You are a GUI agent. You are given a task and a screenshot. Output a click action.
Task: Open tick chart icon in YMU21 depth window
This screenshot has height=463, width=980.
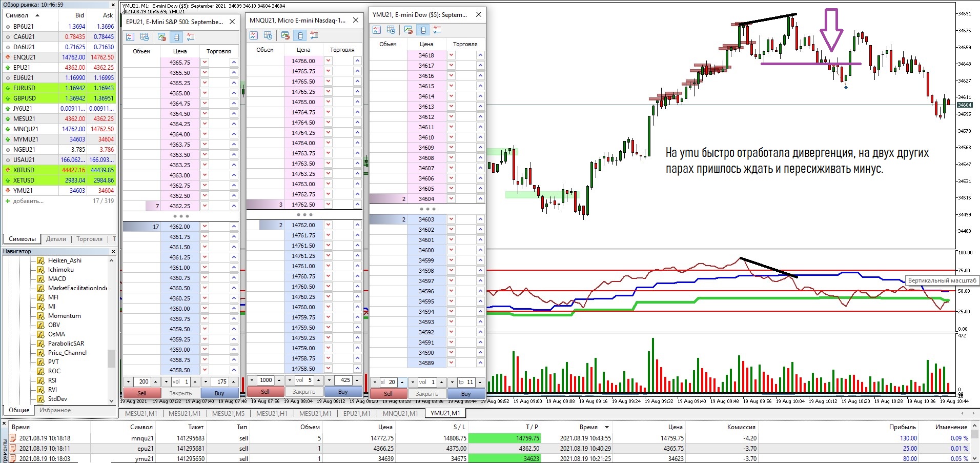tap(377, 30)
